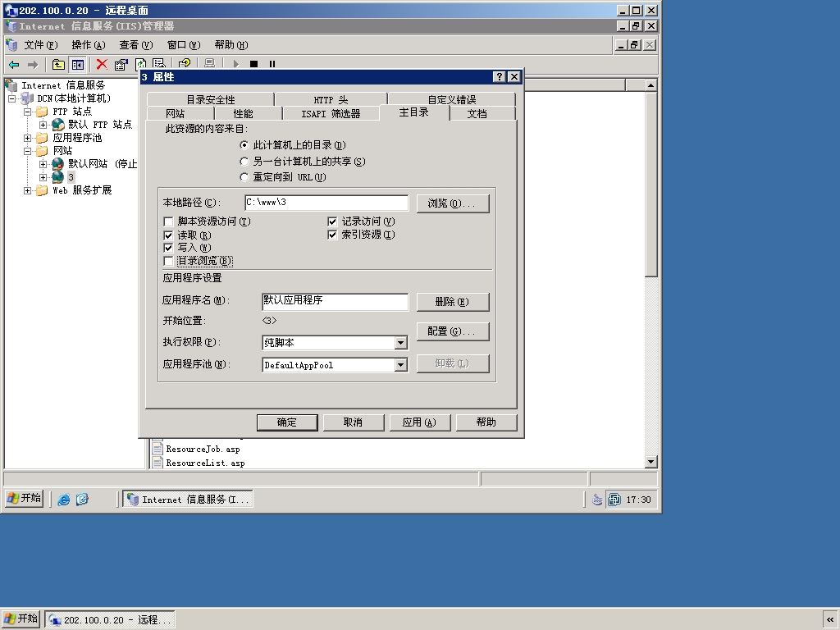Click the 本地路径 text field
The width and height of the screenshot is (840, 630).
(326, 203)
